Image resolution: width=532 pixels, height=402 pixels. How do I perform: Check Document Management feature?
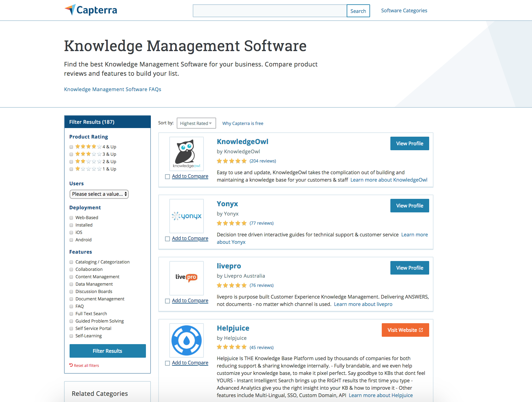[71, 299]
